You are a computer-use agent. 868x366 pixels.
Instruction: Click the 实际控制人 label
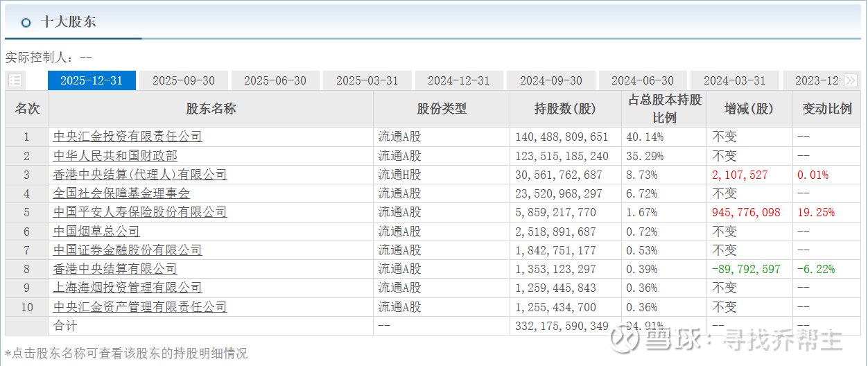[x=40, y=58]
